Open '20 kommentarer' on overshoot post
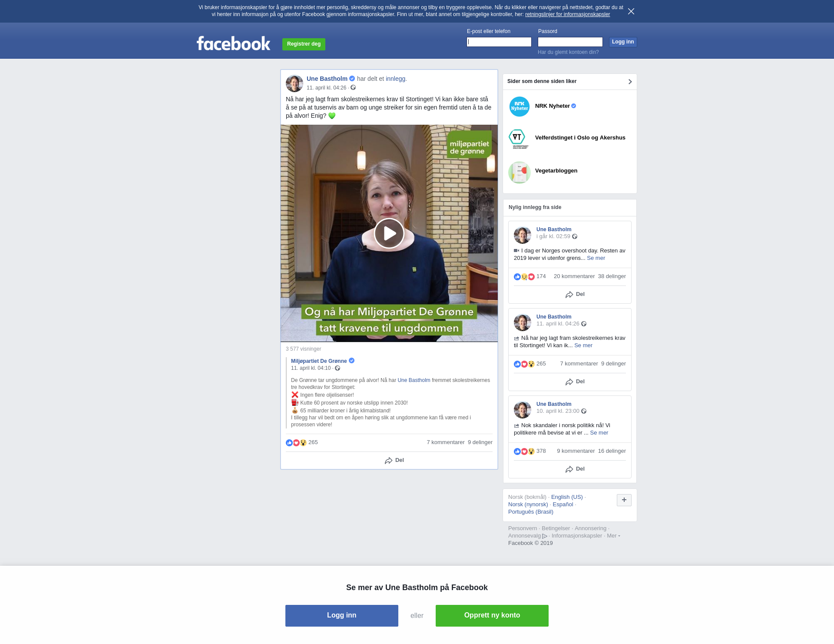834x644 pixels. tap(574, 276)
